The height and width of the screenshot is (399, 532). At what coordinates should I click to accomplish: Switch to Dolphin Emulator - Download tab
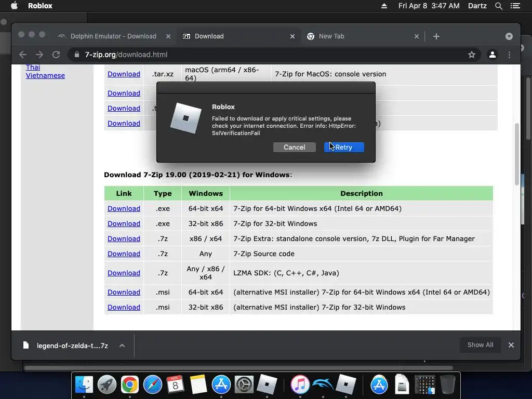113,36
